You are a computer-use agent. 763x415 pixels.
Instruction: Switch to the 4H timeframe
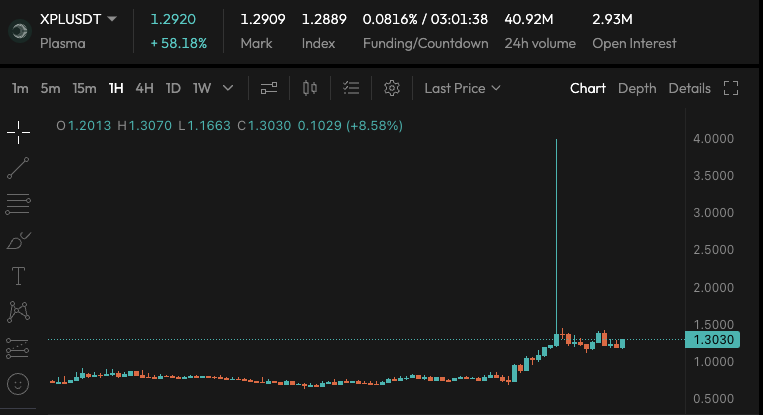click(x=144, y=88)
